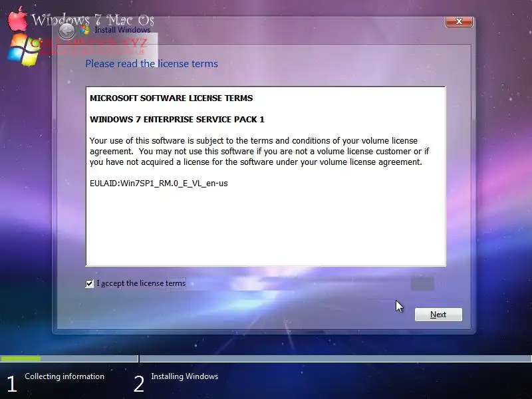Click the WINDOWS 7 ENTERPRISE SERVICE PACK 1 line

(177, 120)
